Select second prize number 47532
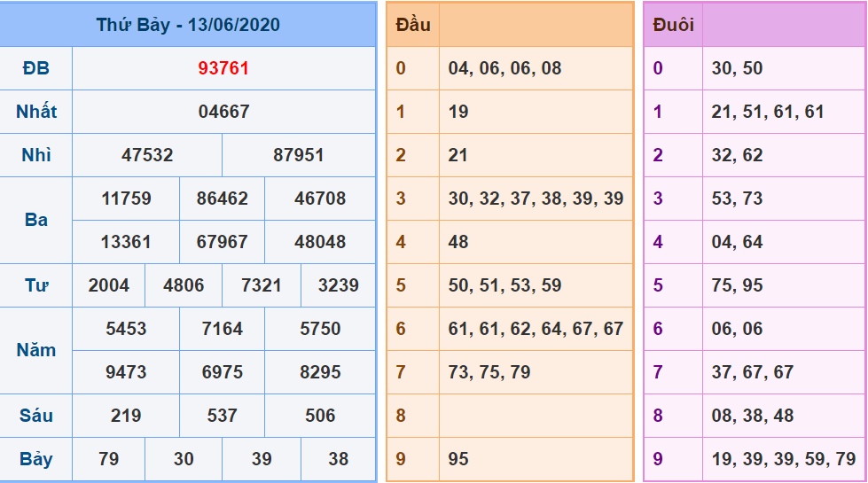The height and width of the screenshot is (483, 868). (147, 155)
